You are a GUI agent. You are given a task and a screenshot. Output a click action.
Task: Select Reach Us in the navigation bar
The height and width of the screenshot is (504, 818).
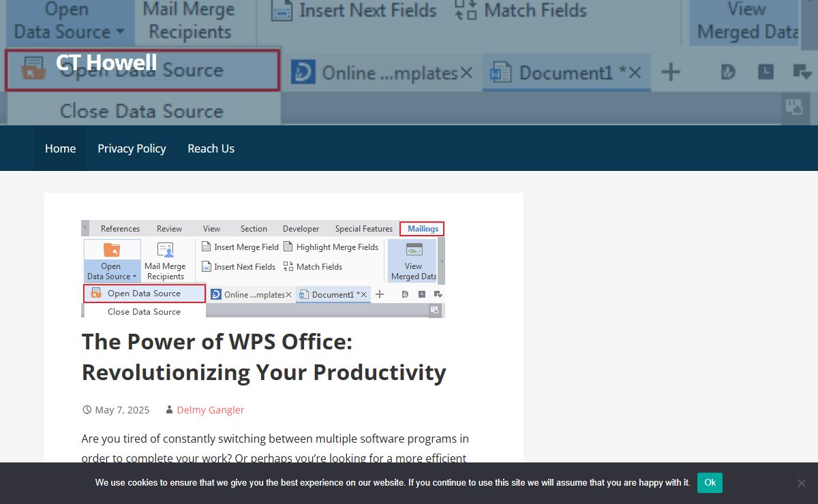211,148
